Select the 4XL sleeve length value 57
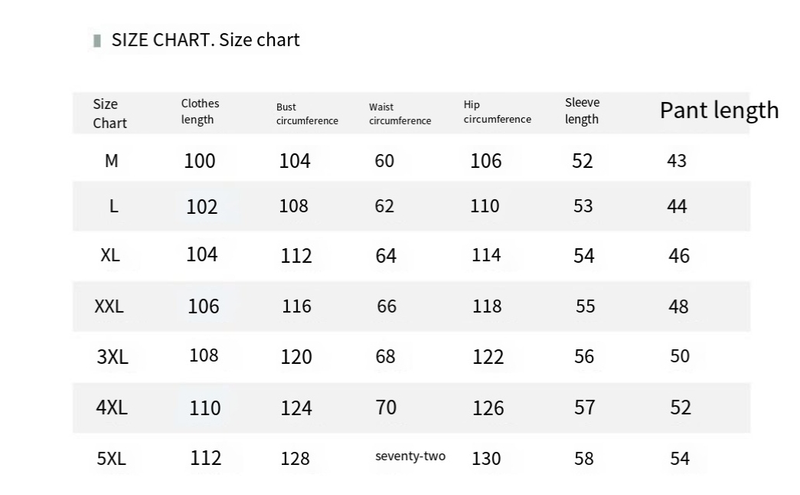This screenshot has width=800, height=495. click(585, 407)
